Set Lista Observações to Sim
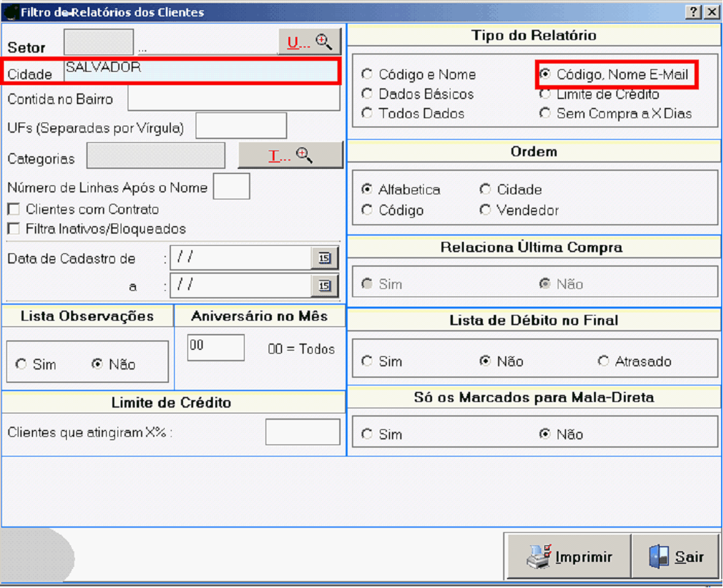 click(22, 364)
